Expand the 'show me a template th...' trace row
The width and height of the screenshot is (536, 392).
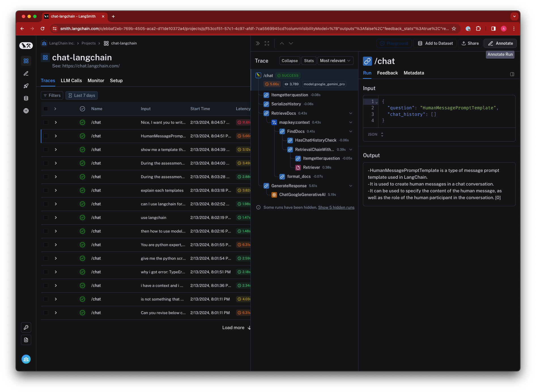click(x=56, y=150)
